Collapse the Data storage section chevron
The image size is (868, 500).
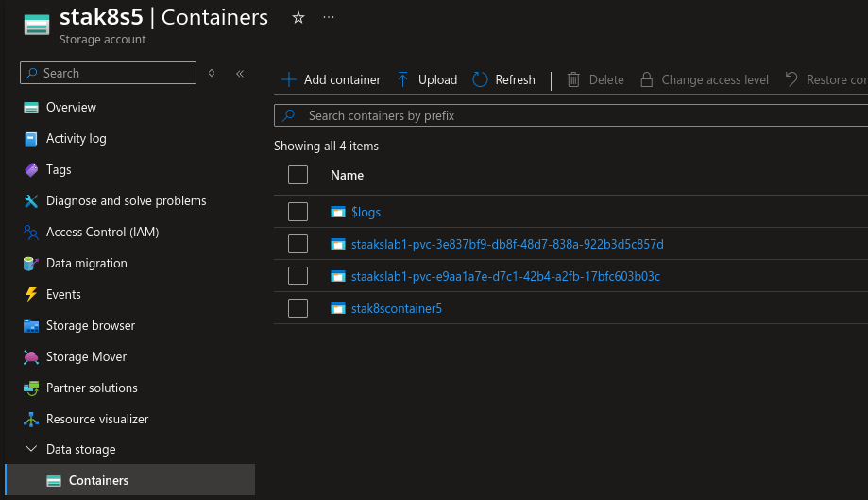(31, 449)
